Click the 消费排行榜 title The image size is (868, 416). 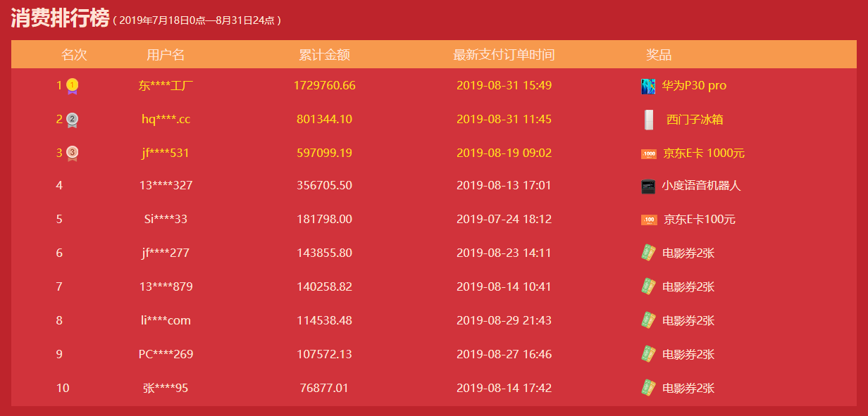pyautogui.click(x=60, y=19)
